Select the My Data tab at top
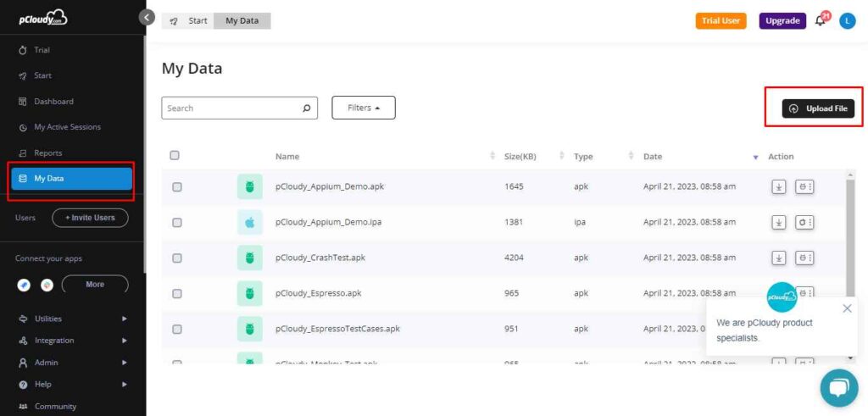Screen dimensions: 868x416 242,21
